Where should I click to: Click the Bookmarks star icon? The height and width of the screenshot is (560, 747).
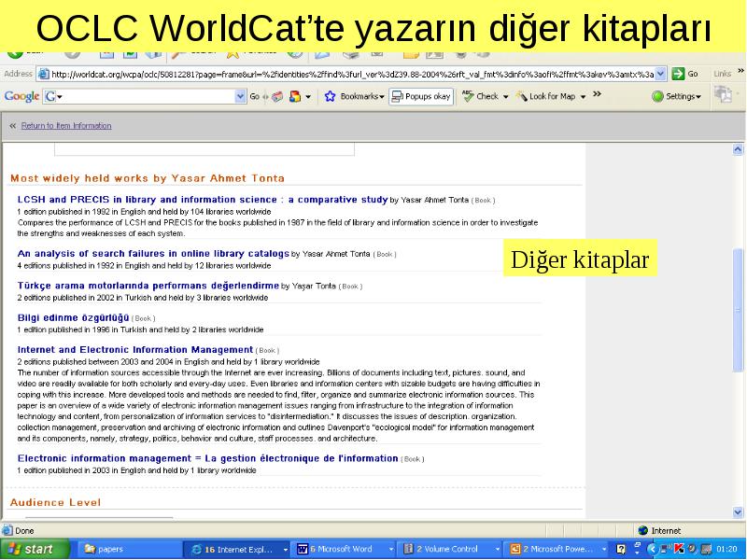point(330,96)
